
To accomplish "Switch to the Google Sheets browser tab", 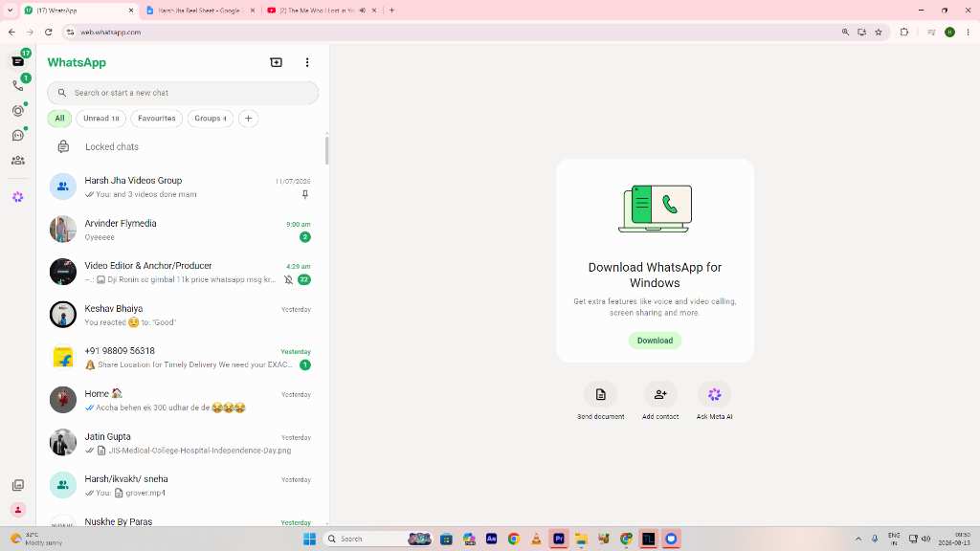I will click(195, 11).
